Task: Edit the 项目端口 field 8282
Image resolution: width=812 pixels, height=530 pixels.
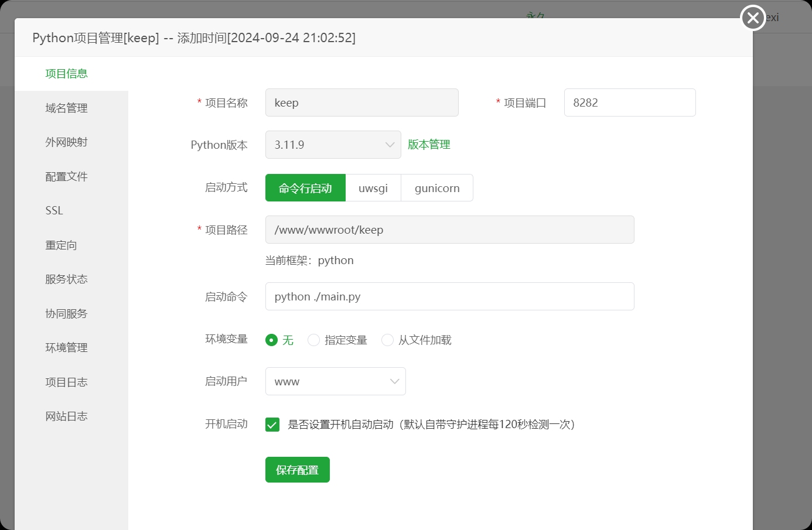Action: pos(630,102)
